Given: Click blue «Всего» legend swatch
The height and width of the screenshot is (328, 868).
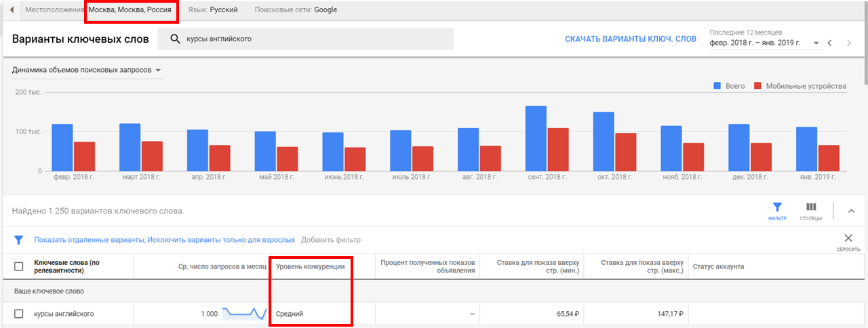Looking at the screenshot, I should (x=717, y=86).
